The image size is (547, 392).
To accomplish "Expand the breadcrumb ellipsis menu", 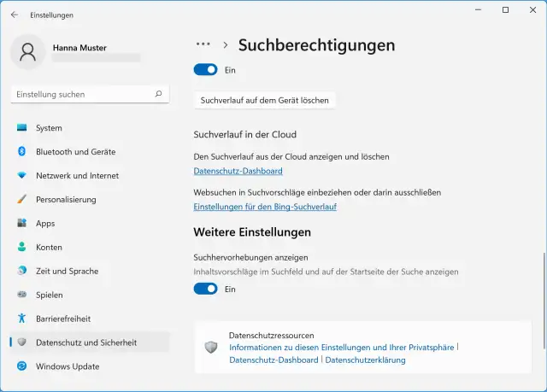I will 203,44.
